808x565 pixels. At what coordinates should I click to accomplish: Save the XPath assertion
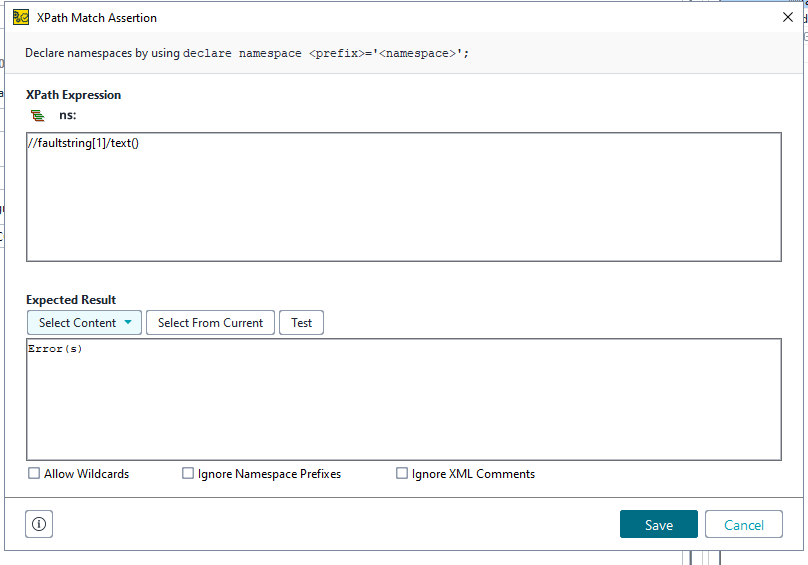(x=658, y=525)
